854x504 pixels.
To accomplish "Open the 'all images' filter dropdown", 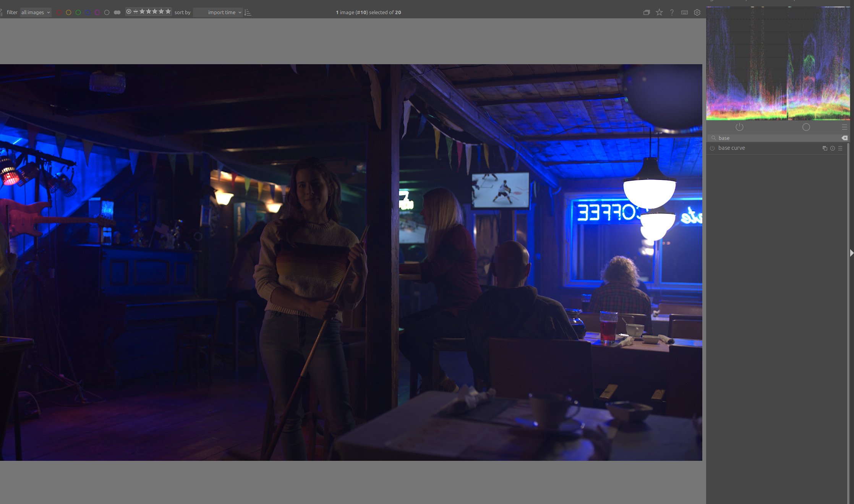I will pos(36,13).
